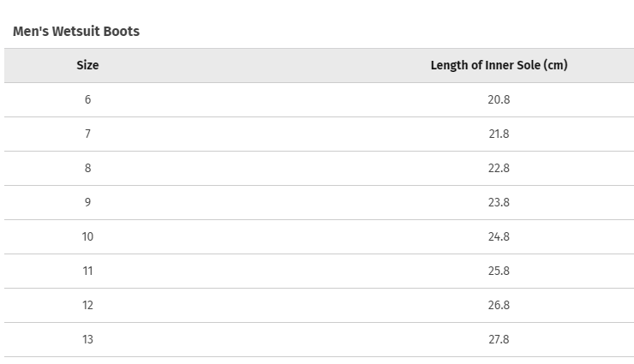This screenshot has width=634, height=364.
Task: Click the 25.8 inner sole length value
Action: coord(499,271)
